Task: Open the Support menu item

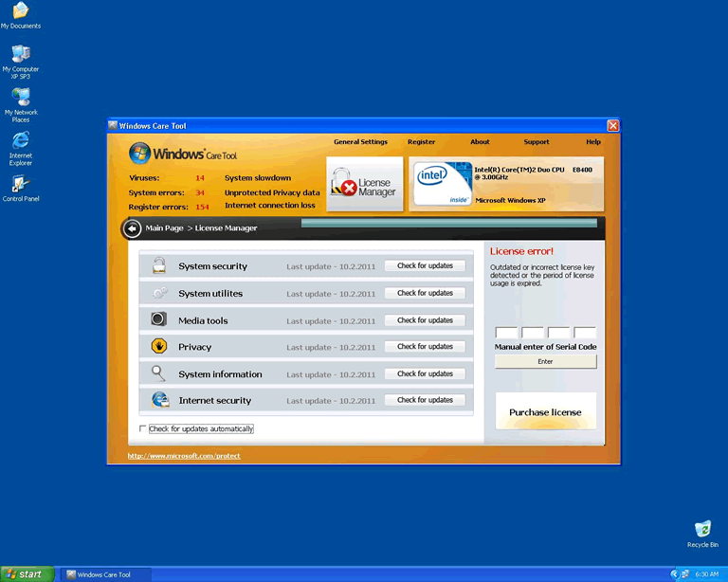Action: [x=536, y=142]
